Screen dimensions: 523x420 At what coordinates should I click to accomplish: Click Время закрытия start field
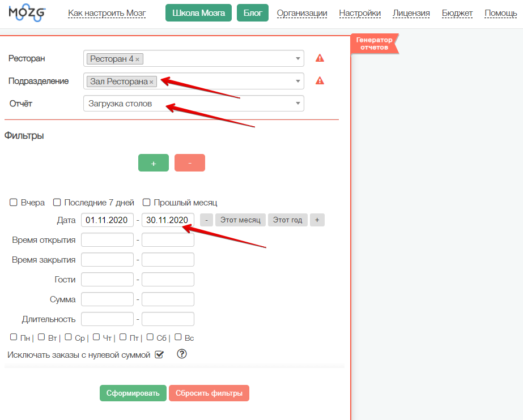108,259
